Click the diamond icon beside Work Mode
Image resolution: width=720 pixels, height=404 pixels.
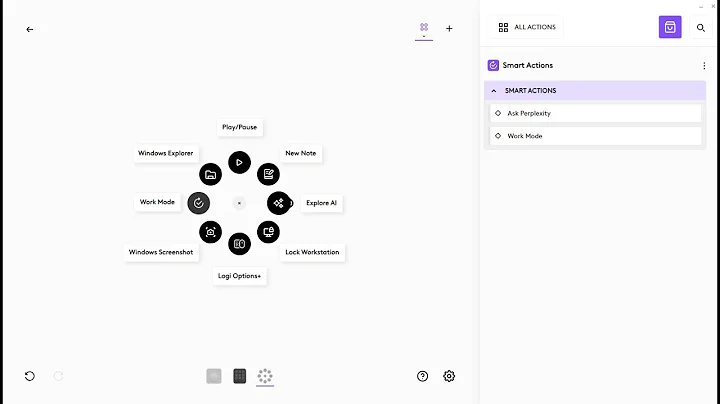coord(498,136)
